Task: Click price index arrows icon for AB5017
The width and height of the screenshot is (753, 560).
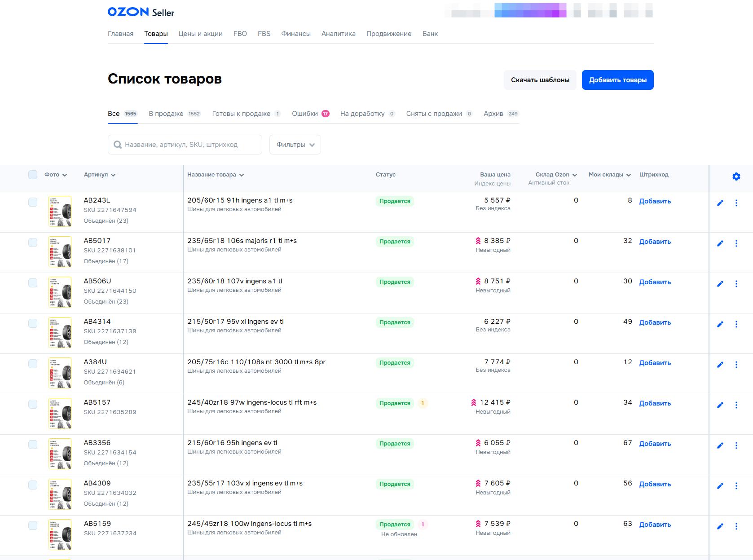Action: click(478, 241)
